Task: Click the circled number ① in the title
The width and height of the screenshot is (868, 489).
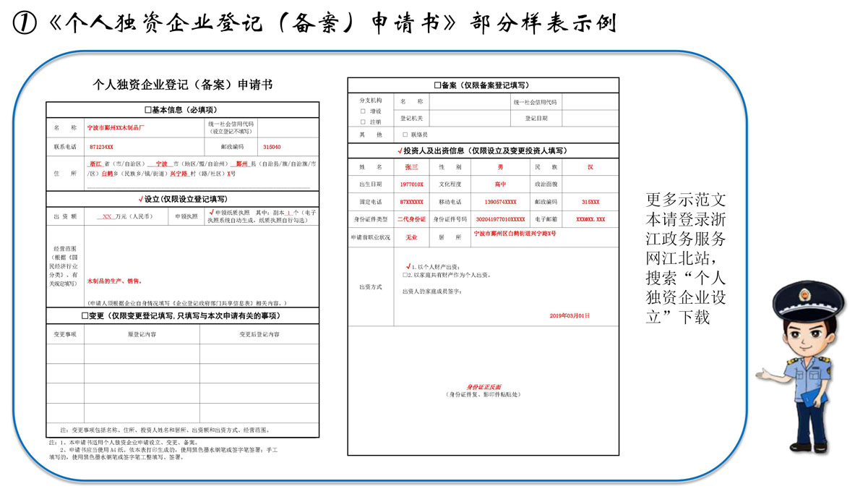Action: coord(24,24)
